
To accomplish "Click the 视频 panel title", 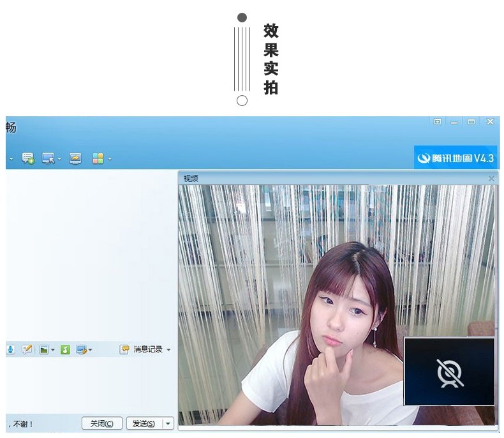I will pyautogui.click(x=191, y=178).
